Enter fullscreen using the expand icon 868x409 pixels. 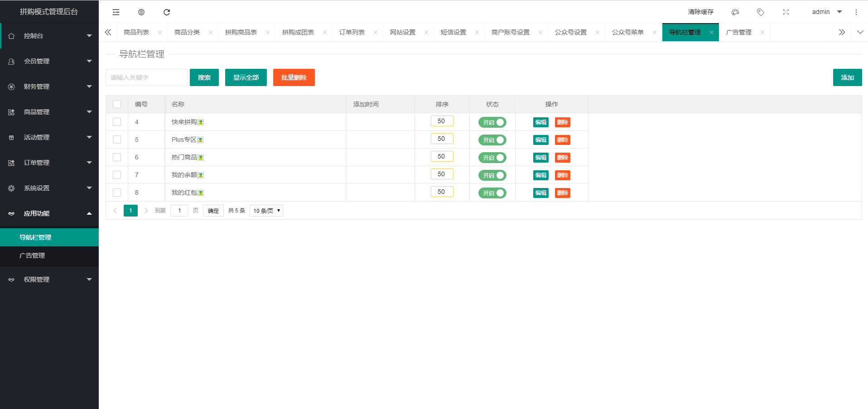(786, 12)
